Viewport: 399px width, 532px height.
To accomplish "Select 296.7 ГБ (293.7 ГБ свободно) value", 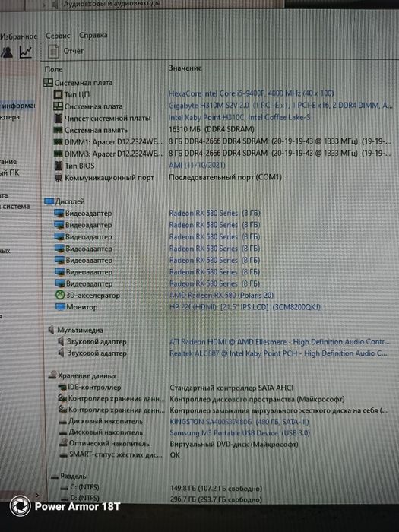I will pyautogui.click(x=216, y=499).
